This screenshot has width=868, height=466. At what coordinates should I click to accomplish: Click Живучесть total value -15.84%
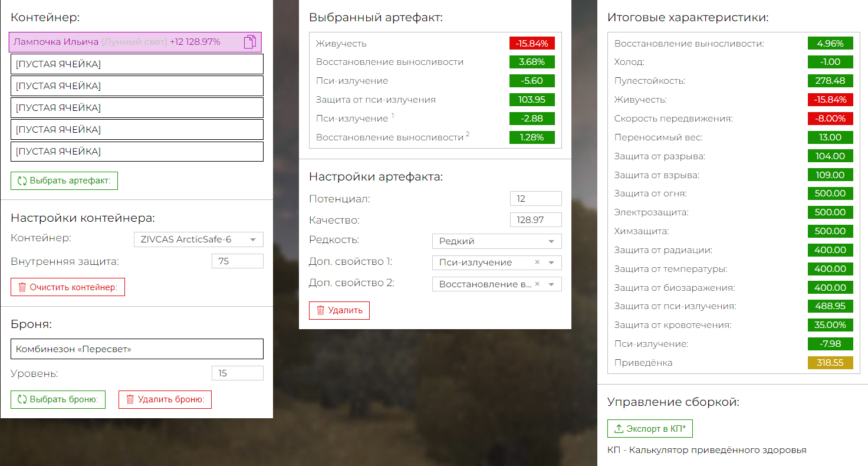(830, 100)
